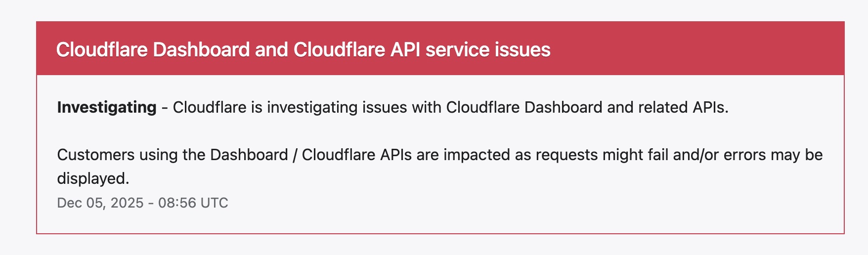
Task: Click the word "and" in the incident title
Action: tap(271, 49)
